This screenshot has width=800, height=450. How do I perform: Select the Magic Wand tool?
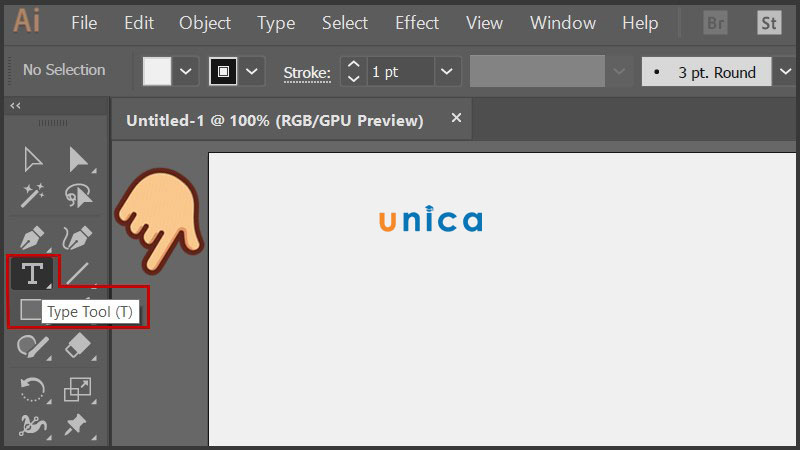click(x=32, y=195)
